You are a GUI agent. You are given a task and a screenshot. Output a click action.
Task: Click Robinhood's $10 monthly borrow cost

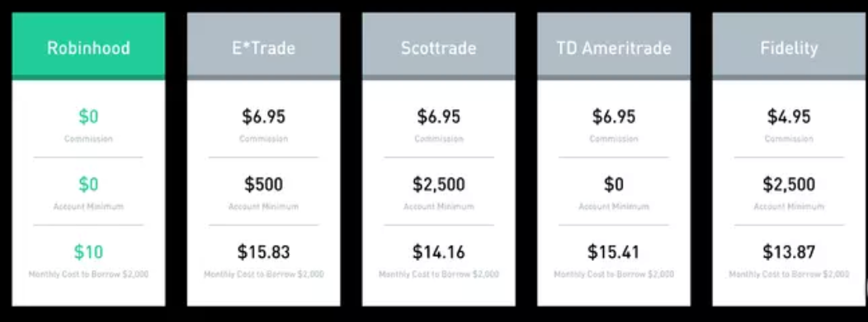[88, 252]
